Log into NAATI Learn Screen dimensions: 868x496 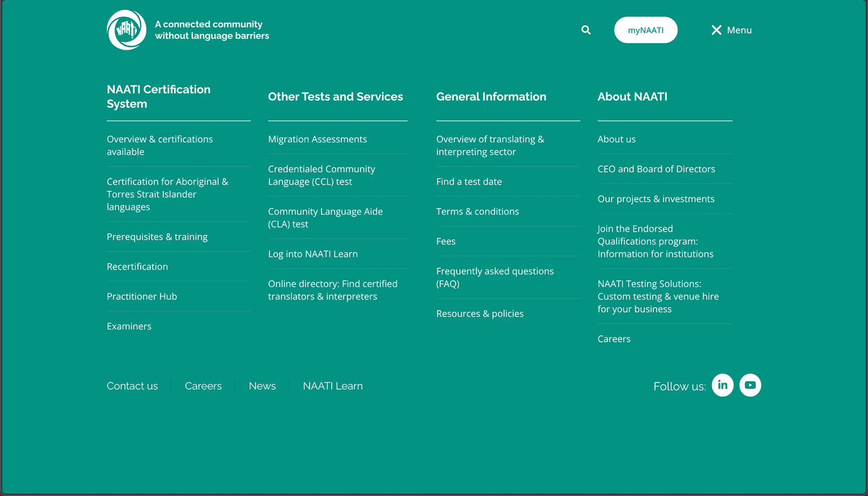(313, 254)
